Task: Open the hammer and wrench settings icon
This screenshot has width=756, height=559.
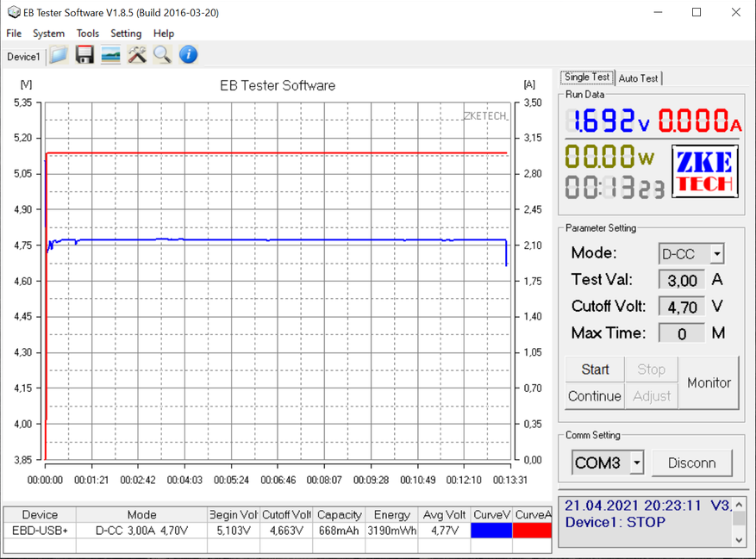Action: 136,55
